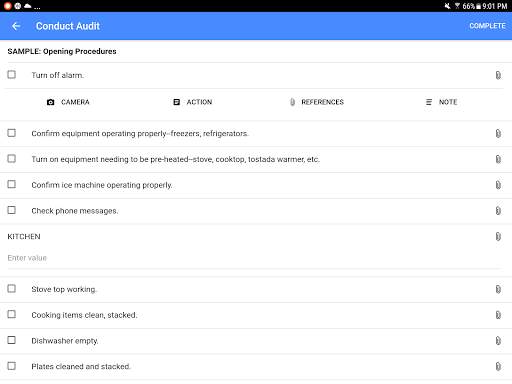Tap the KITCHEN label
The image size is (512, 384).
coord(24,237)
